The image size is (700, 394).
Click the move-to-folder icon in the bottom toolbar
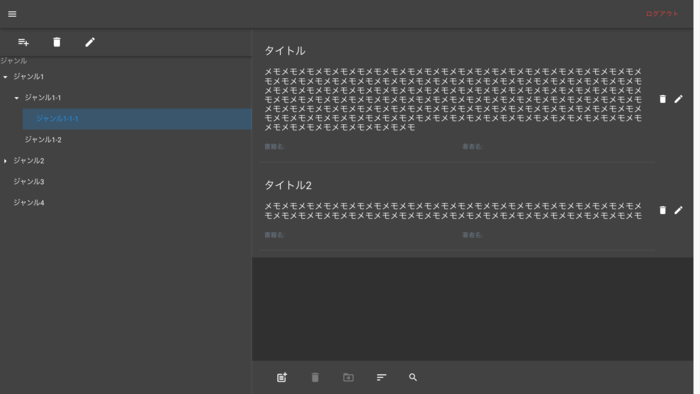348,377
